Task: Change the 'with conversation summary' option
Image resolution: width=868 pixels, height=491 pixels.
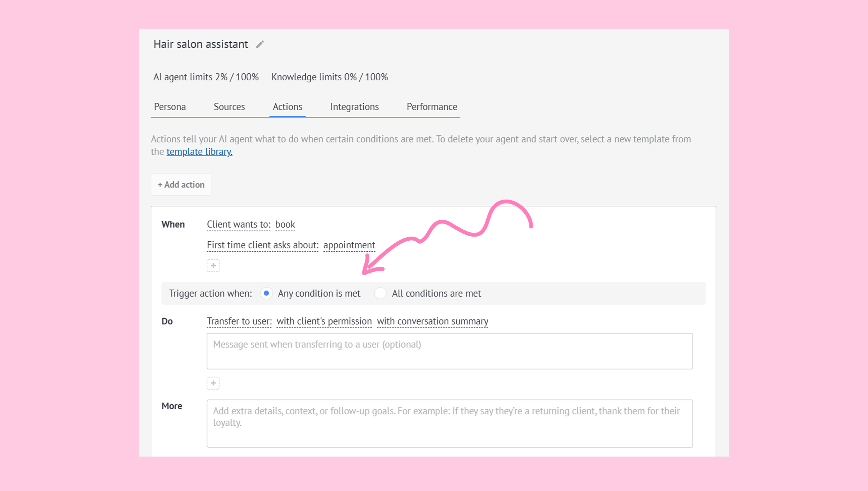Action: pos(432,321)
